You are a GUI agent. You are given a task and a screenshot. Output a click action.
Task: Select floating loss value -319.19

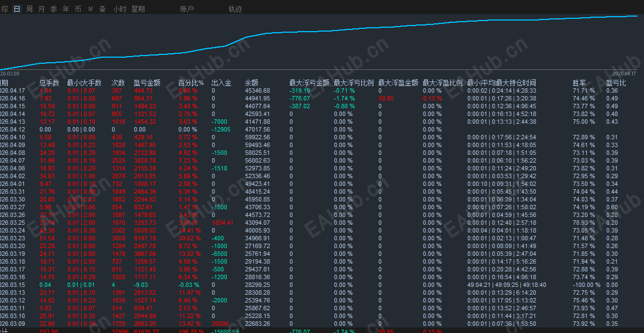(x=299, y=90)
